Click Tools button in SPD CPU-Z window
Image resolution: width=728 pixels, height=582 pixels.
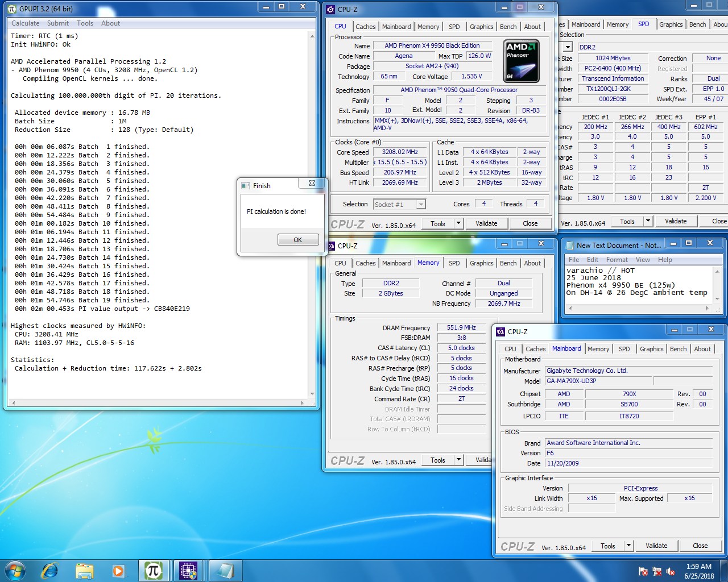pos(627,221)
